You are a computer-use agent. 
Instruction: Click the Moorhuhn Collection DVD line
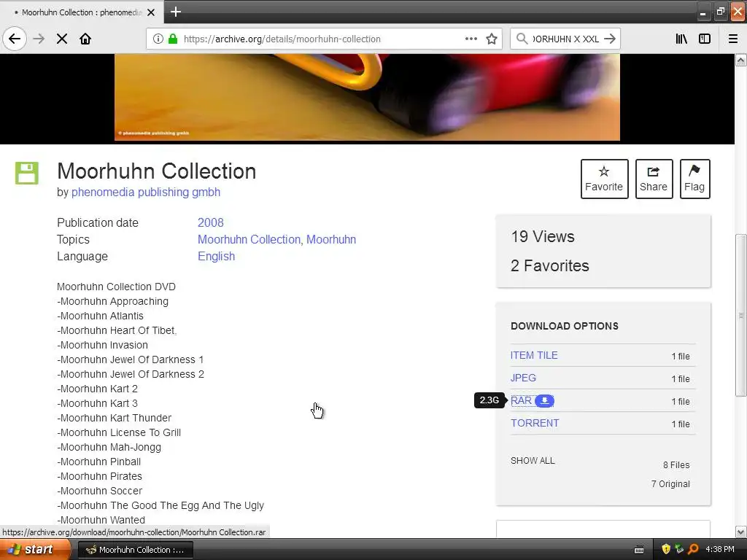tap(116, 287)
